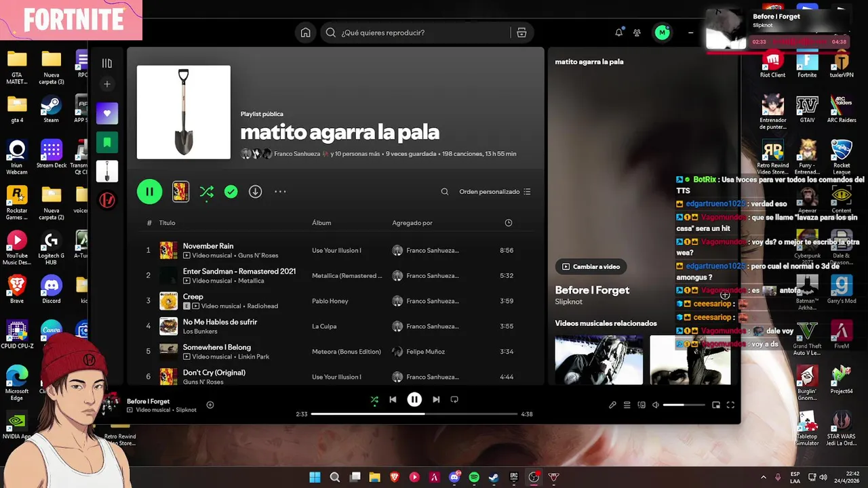This screenshot has width=868, height=488.
Task: Open playlist shovel cover image
Action: tap(184, 113)
